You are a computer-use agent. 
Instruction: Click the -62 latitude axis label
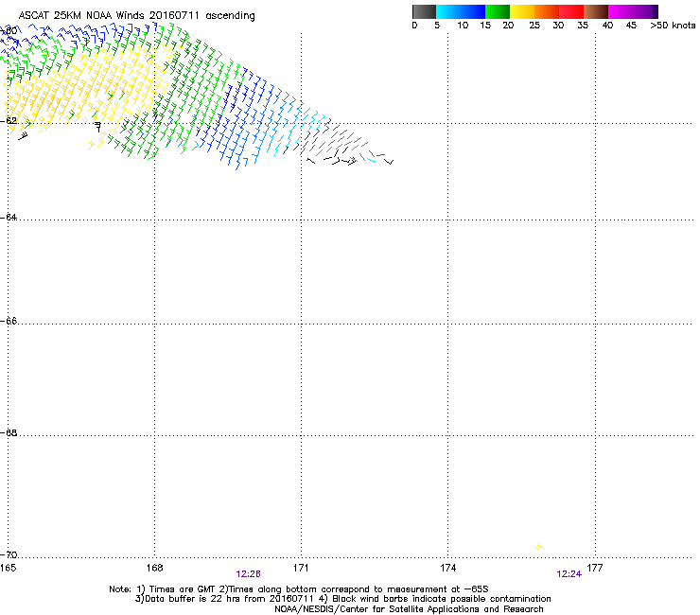coord(9,120)
